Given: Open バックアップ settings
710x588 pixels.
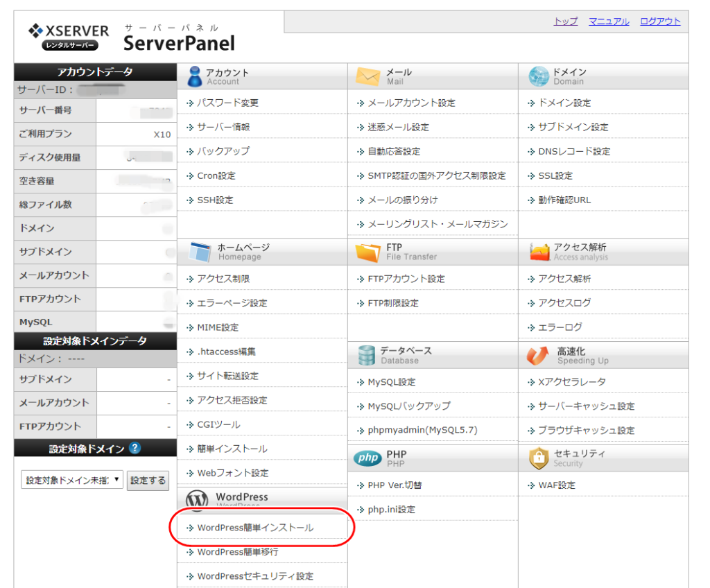Looking at the screenshot, I should (x=223, y=151).
